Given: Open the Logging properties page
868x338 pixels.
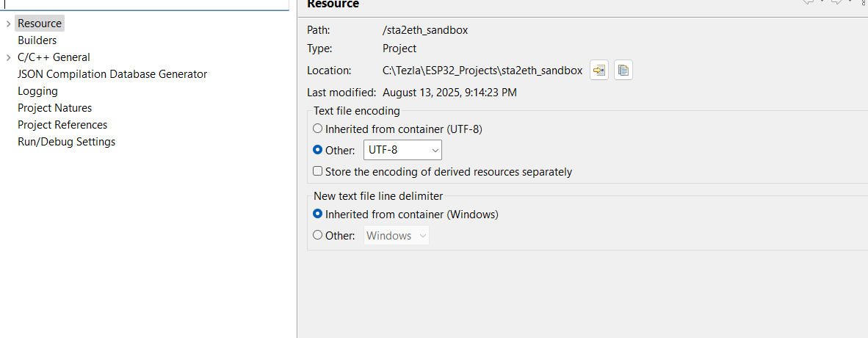Looking at the screenshot, I should pos(37,91).
